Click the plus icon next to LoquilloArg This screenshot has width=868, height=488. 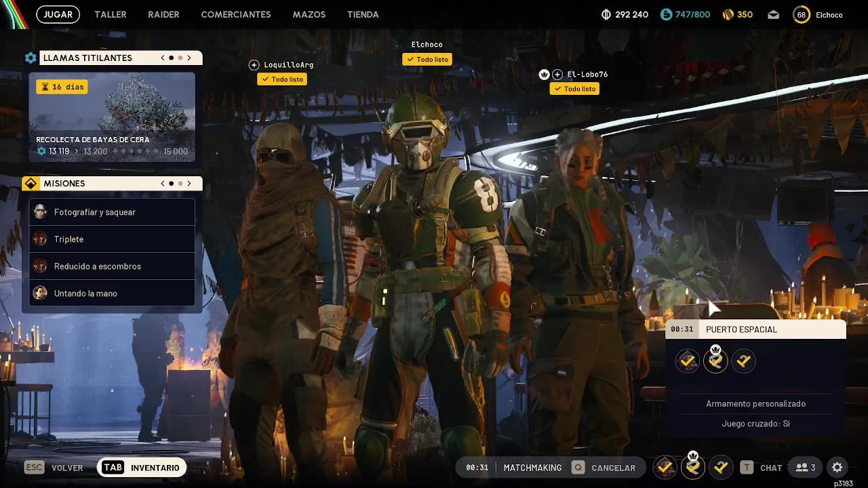pyautogui.click(x=254, y=65)
